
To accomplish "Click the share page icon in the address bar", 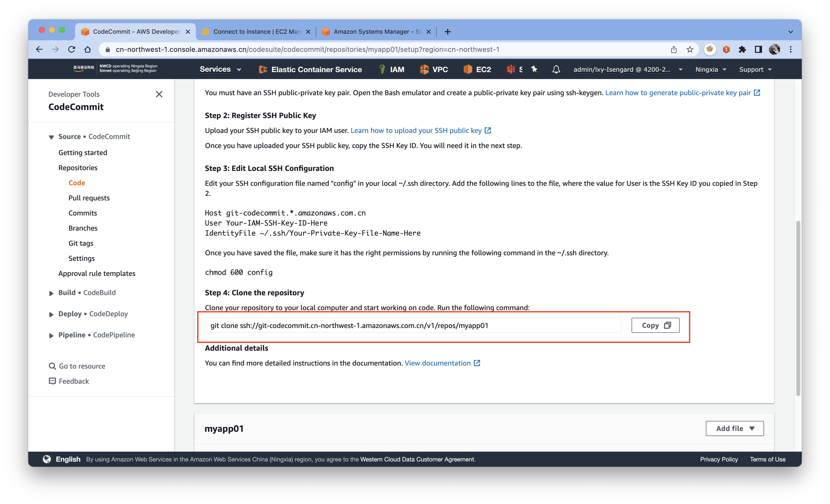I will (x=674, y=50).
